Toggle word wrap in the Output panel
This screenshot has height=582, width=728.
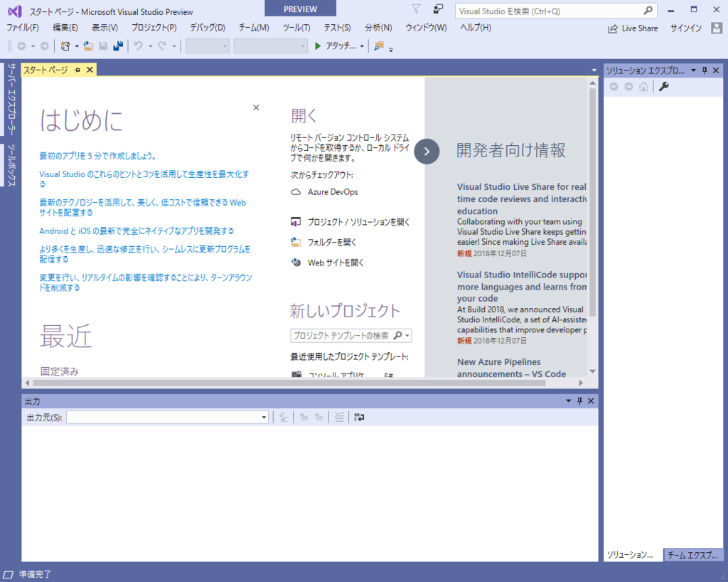[359, 417]
